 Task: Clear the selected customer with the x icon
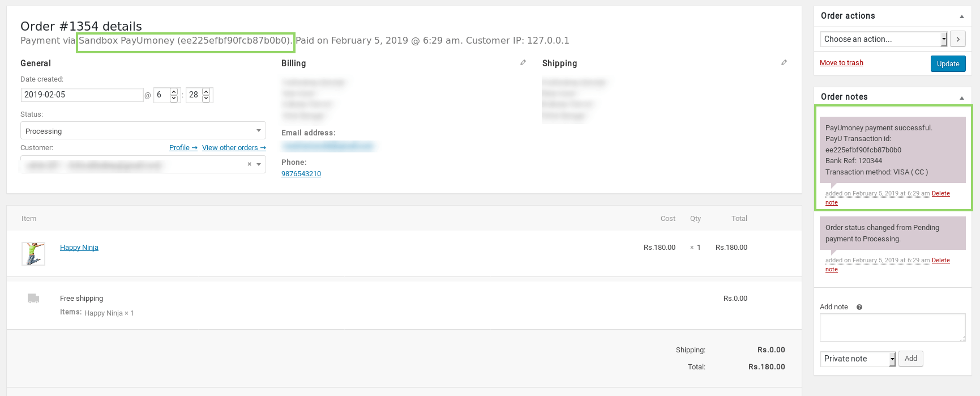click(249, 164)
